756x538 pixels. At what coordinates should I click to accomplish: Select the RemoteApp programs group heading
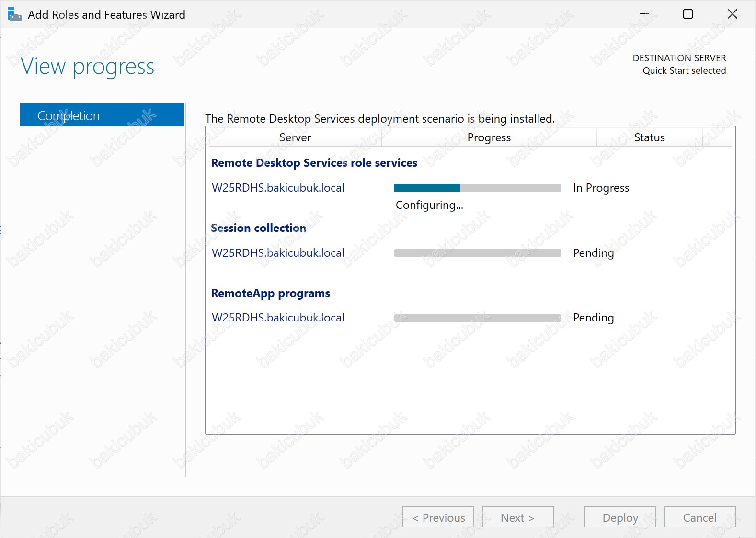pos(271,293)
